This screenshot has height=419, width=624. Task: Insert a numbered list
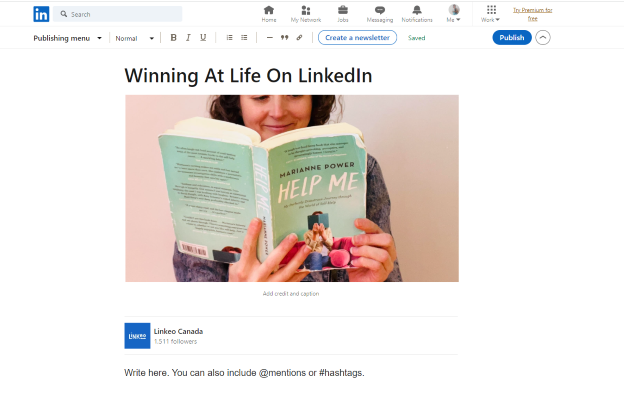230,37
